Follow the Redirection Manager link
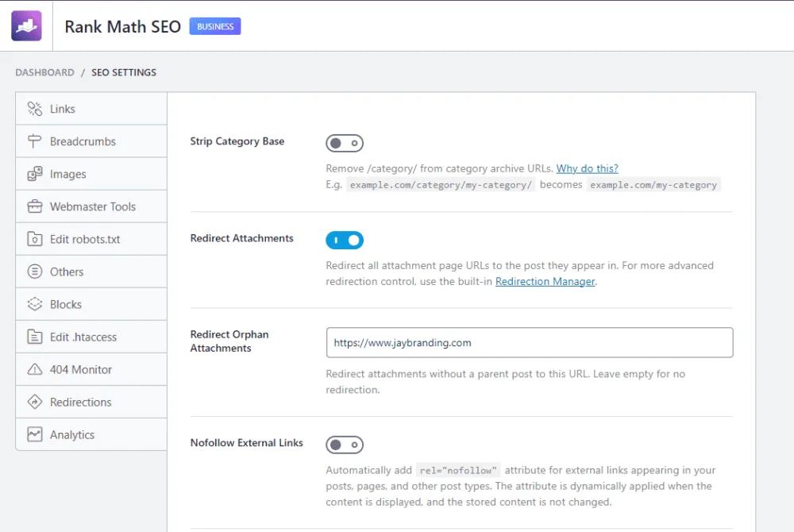794x532 pixels. coord(545,281)
